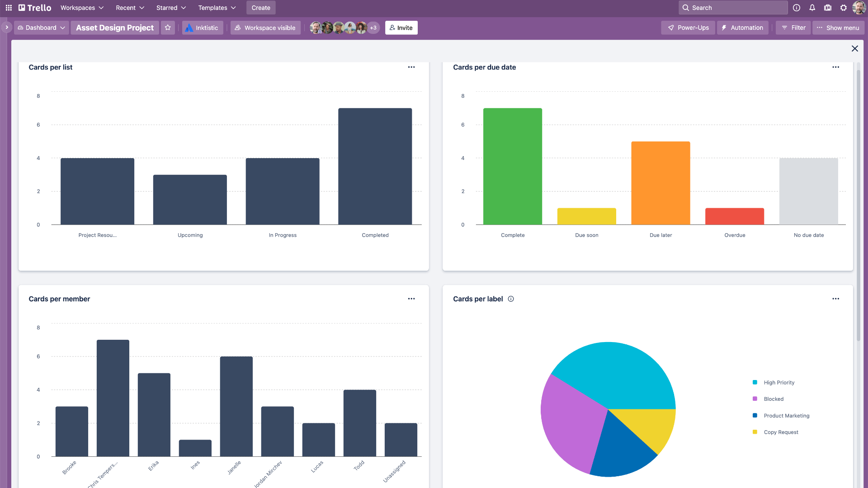Toggle the Workspace visible setting
Image resolution: width=868 pixels, height=488 pixels.
tap(266, 28)
